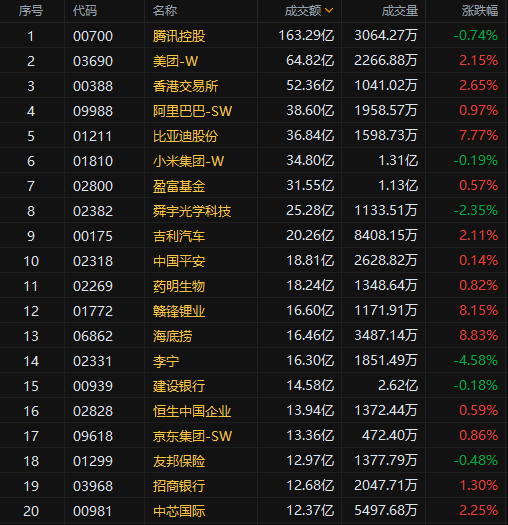Image resolution: width=508 pixels, height=525 pixels.
Task: Open 舜宇光学科技 stock
Action: point(192,211)
